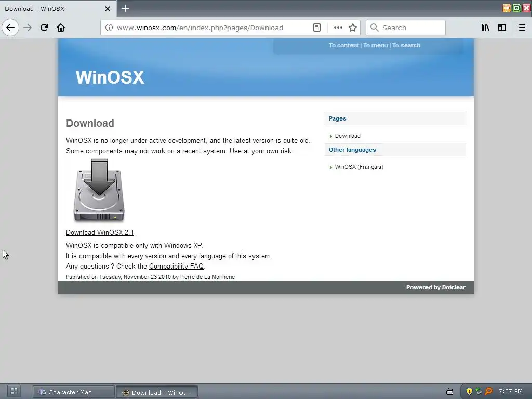Maximize the browser window

[x=516, y=8]
